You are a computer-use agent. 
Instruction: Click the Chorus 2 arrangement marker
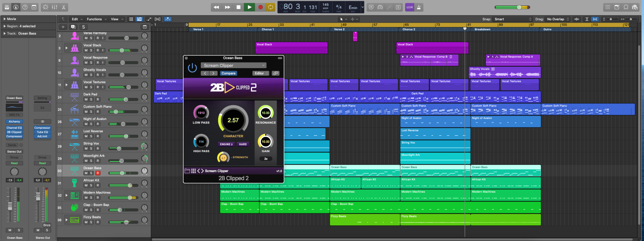pyautogui.click(x=434, y=29)
